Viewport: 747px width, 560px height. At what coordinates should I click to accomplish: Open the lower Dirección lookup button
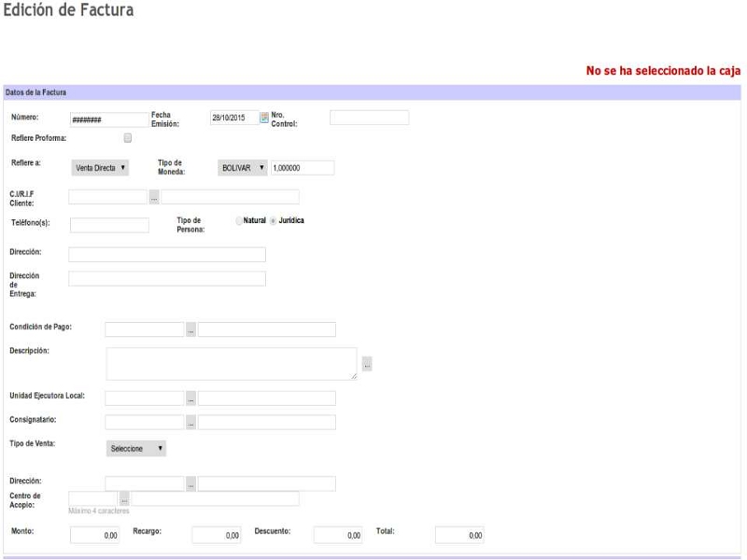click(x=190, y=483)
